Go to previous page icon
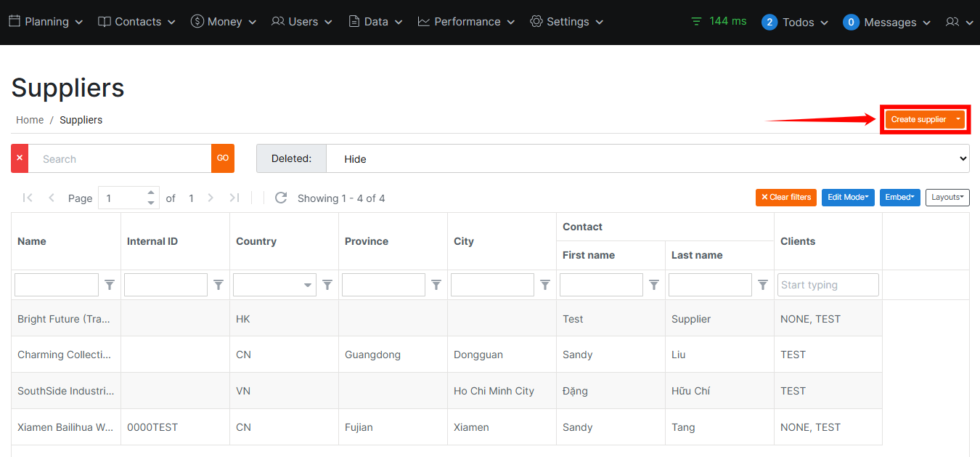This screenshot has width=980, height=457. [52, 198]
